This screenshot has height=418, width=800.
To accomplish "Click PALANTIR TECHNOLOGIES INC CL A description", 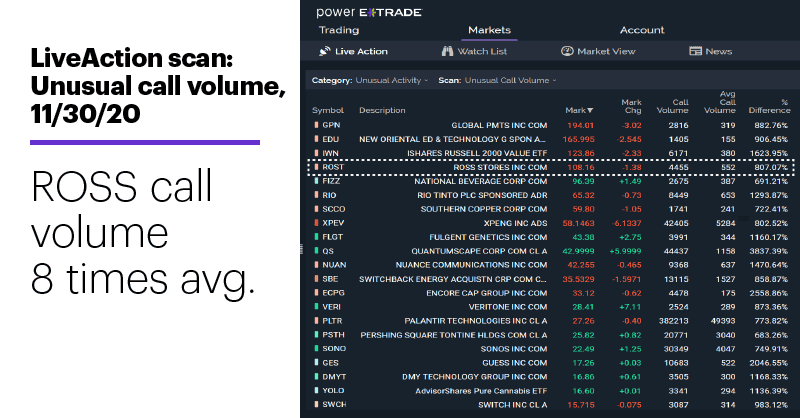I will click(476, 321).
